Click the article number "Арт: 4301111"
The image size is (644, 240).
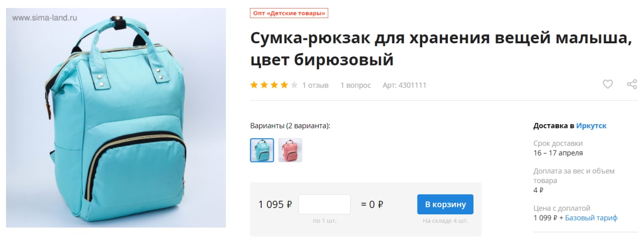[405, 85]
